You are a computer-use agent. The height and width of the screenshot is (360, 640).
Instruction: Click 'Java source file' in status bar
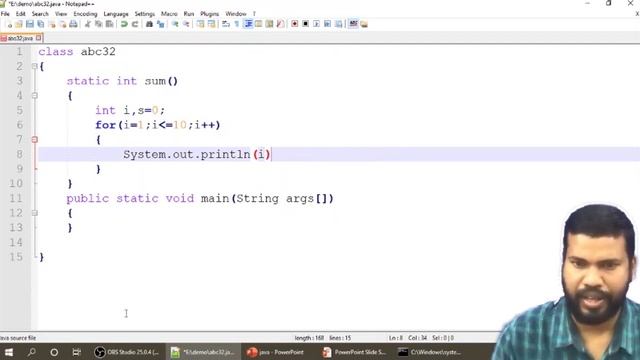[x=18, y=338]
